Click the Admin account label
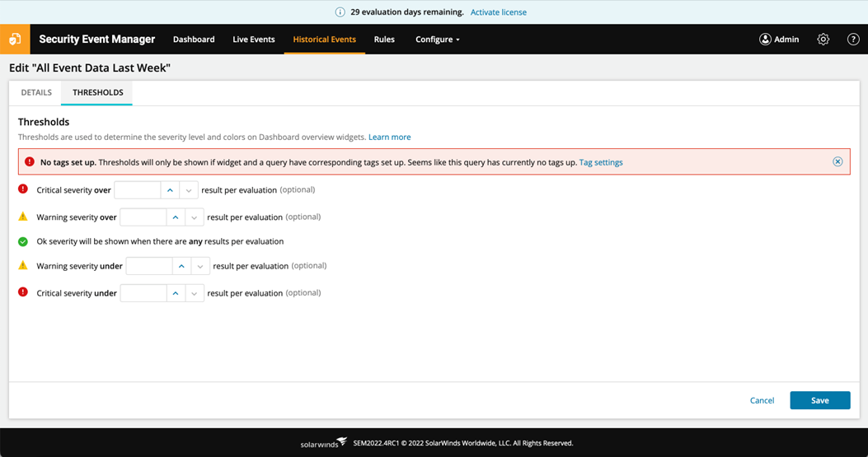Image resolution: width=868 pixels, height=457 pixels. [786, 40]
